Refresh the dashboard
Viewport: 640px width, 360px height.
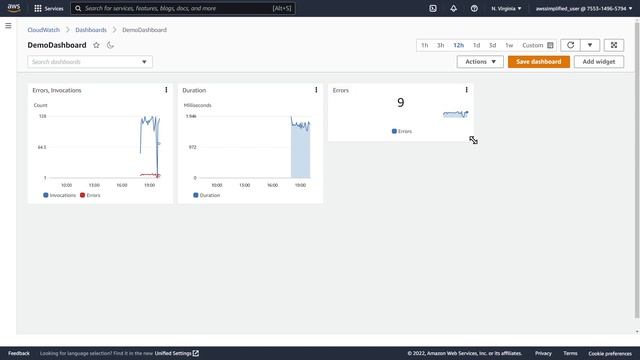pos(570,45)
